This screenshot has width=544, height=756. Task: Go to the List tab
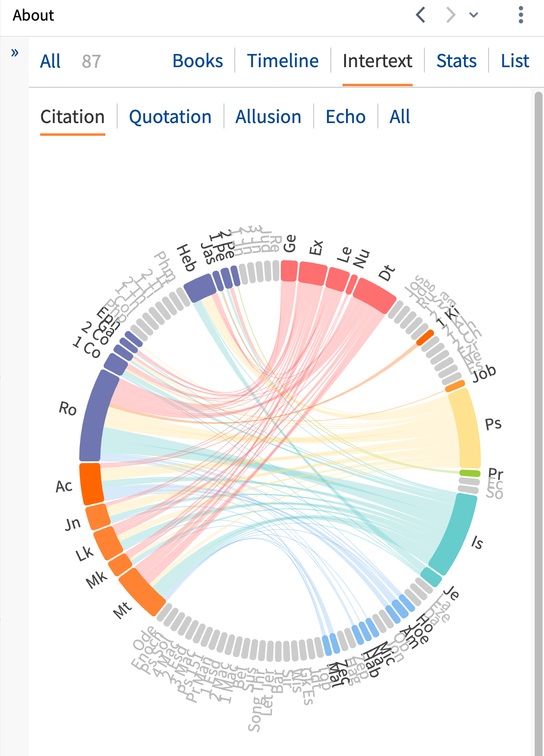tap(515, 61)
